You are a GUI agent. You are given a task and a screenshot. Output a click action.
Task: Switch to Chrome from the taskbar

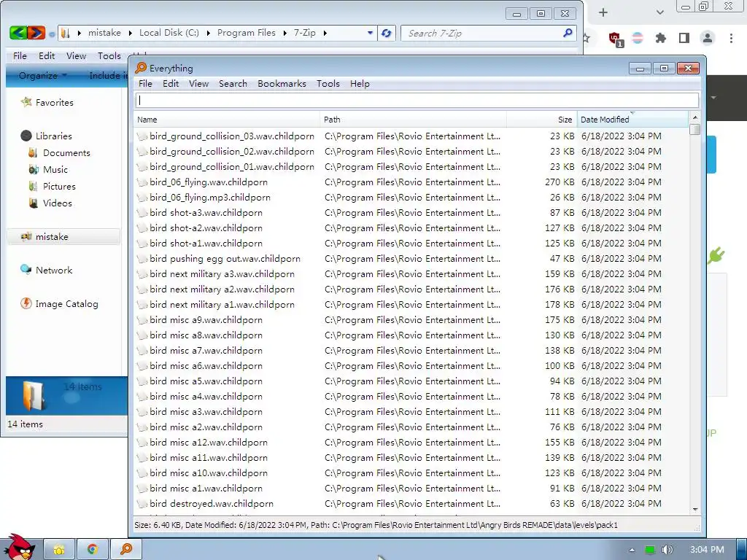coord(93,550)
